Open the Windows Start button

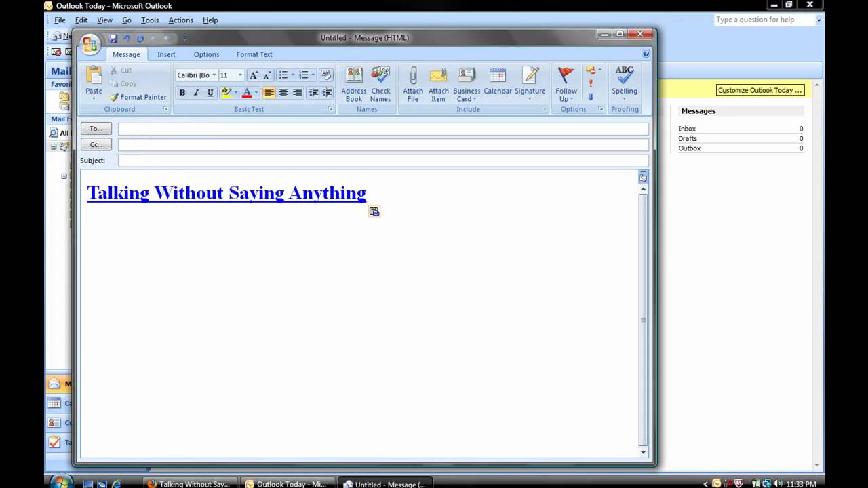point(60,483)
